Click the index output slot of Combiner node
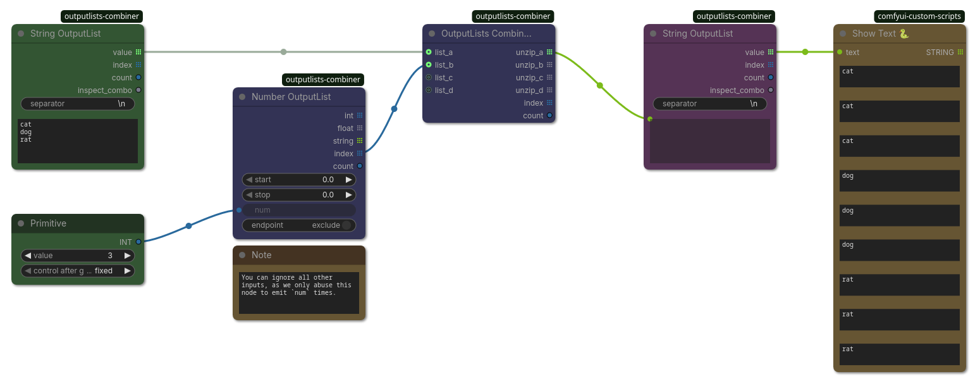The image size is (980, 386). click(x=549, y=103)
